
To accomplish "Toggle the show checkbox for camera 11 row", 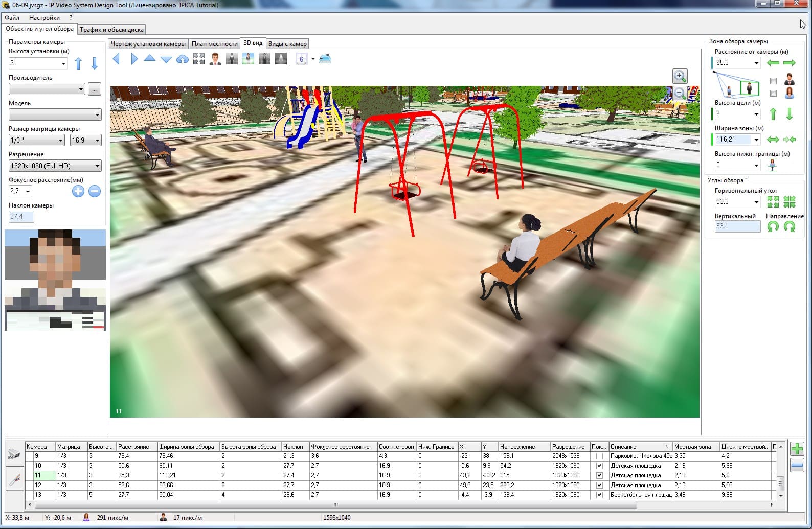I will click(x=599, y=475).
